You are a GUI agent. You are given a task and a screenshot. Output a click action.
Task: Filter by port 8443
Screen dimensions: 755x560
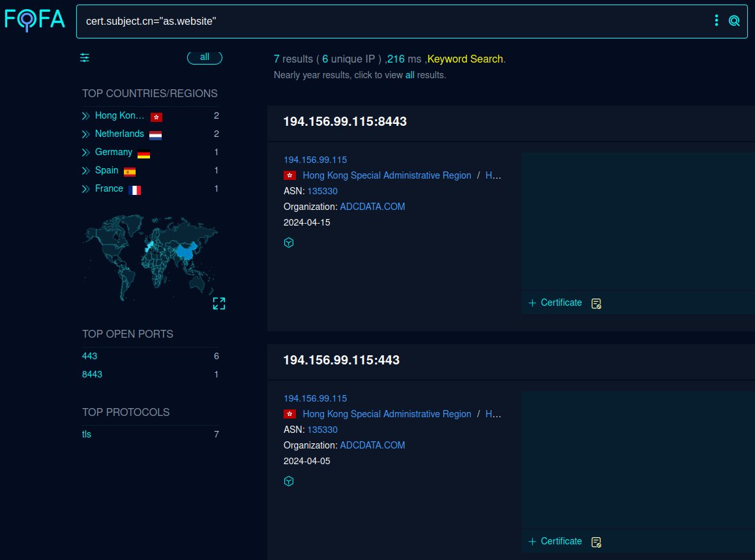[x=92, y=375]
